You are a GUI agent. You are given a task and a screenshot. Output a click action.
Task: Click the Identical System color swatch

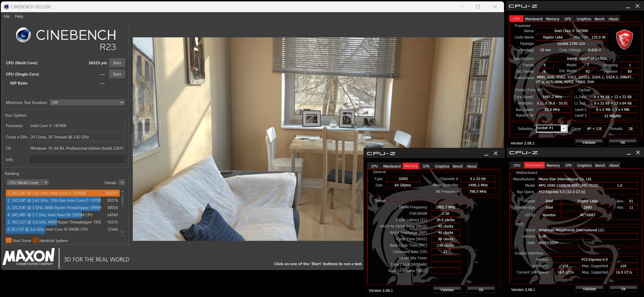[x=35, y=240]
